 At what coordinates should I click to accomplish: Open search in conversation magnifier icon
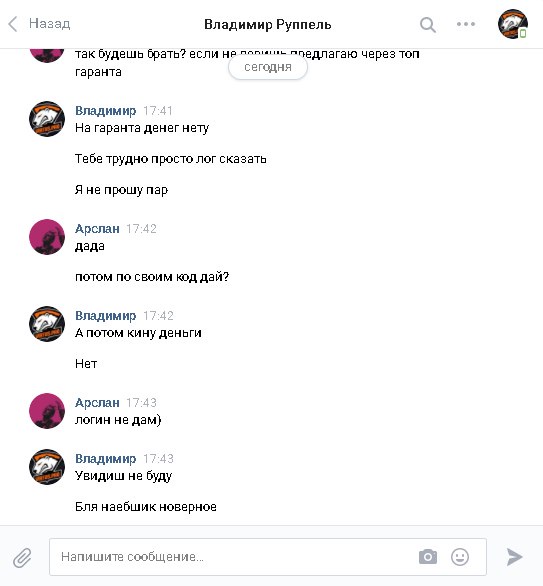coord(428,25)
